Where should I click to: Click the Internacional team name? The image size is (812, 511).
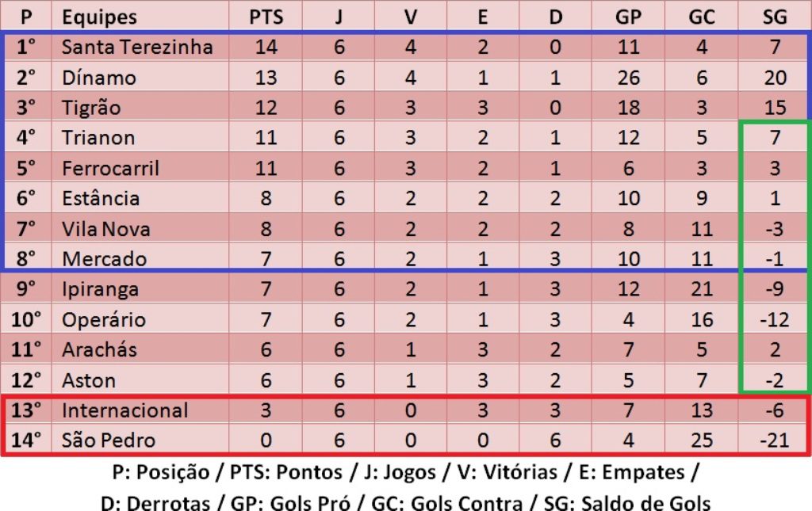(124, 410)
